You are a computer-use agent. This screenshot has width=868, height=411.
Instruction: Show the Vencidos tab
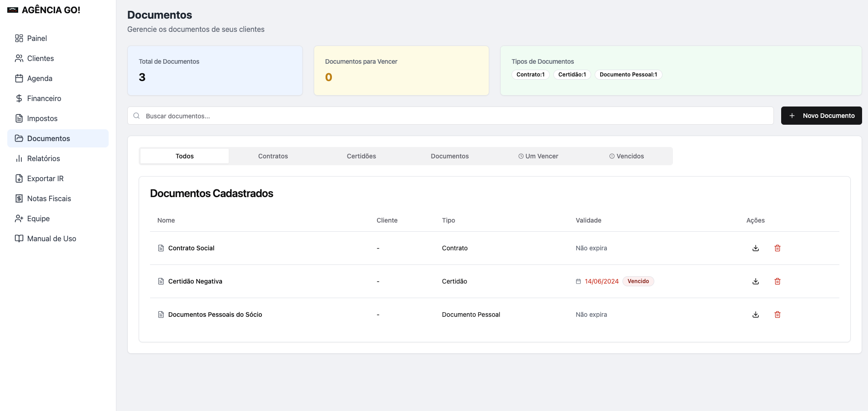point(627,156)
